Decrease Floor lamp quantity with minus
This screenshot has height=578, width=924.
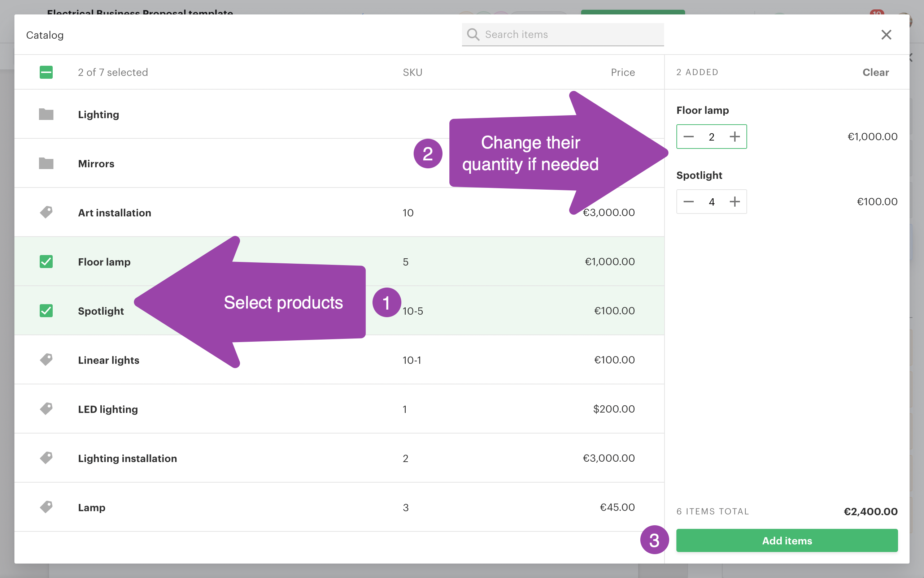(688, 137)
